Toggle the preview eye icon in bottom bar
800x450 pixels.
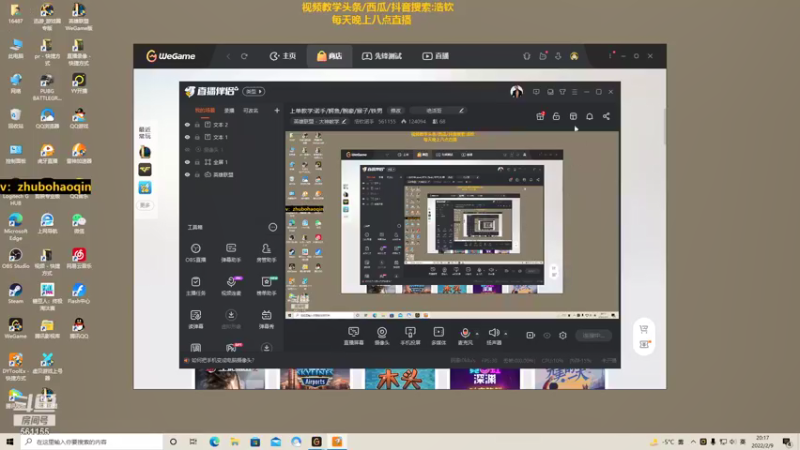point(547,335)
